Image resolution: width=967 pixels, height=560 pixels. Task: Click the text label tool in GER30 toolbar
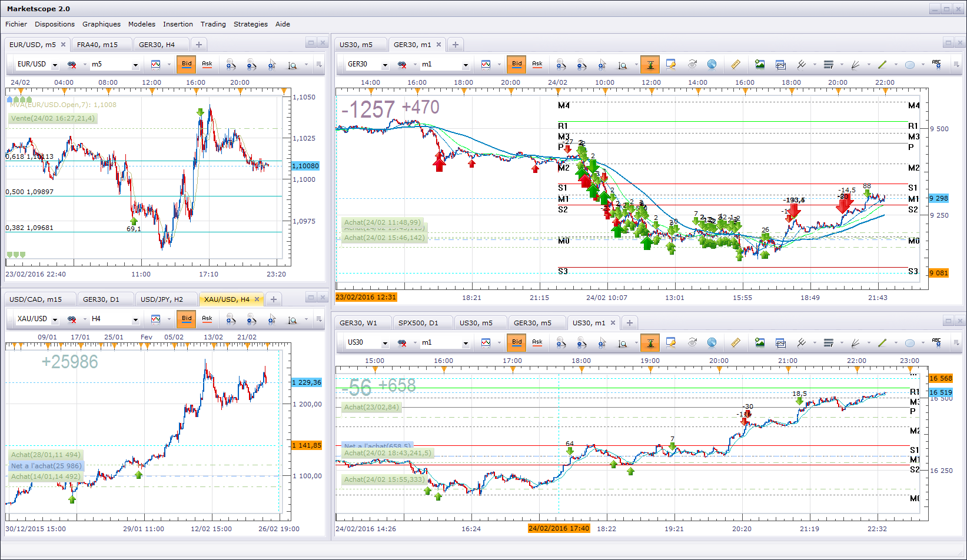[x=936, y=64]
